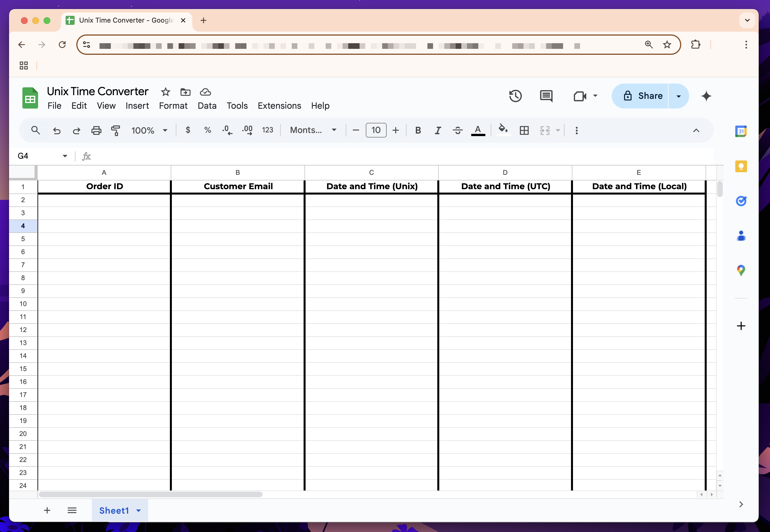Click the font size input field
770x532 pixels.
[376, 130]
